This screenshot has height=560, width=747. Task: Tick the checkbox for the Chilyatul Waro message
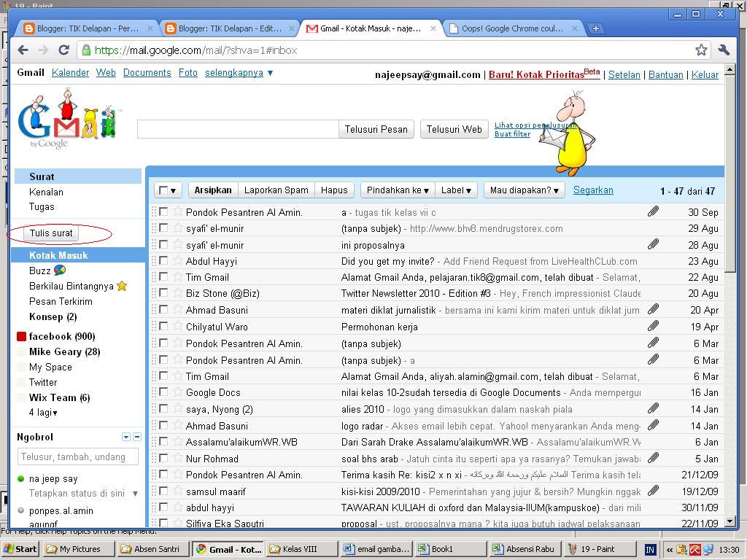tap(163, 326)
